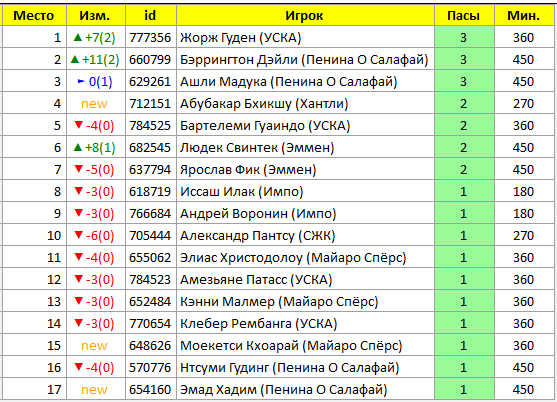Click the 'Игрок' column header
The image size is (557, 402).
point(305,16)
